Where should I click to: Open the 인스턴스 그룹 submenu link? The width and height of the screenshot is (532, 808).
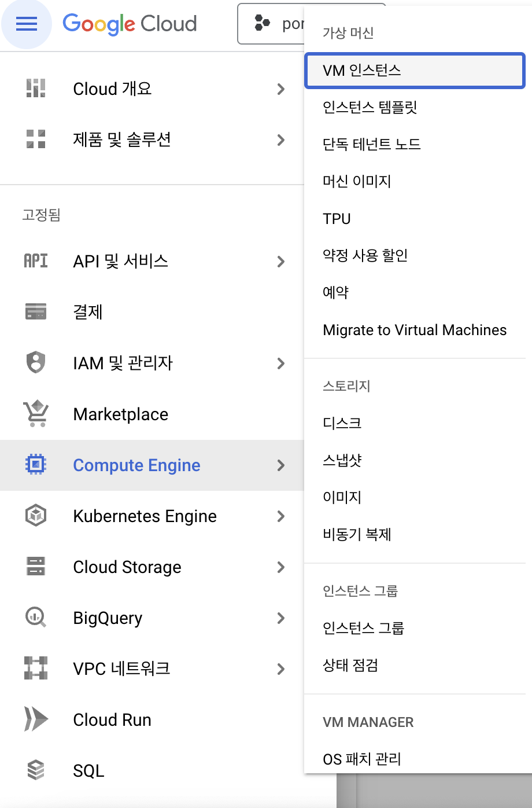pyautogui.click(x=415, y=628)
